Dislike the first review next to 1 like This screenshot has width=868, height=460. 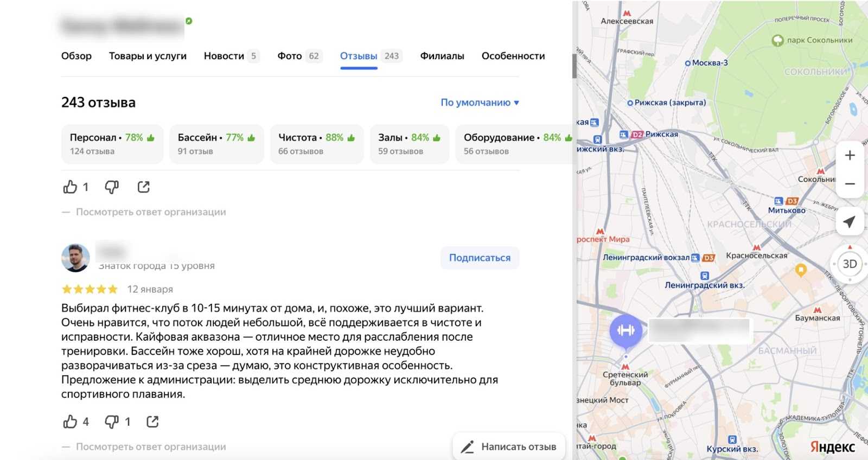coord(112,187)
